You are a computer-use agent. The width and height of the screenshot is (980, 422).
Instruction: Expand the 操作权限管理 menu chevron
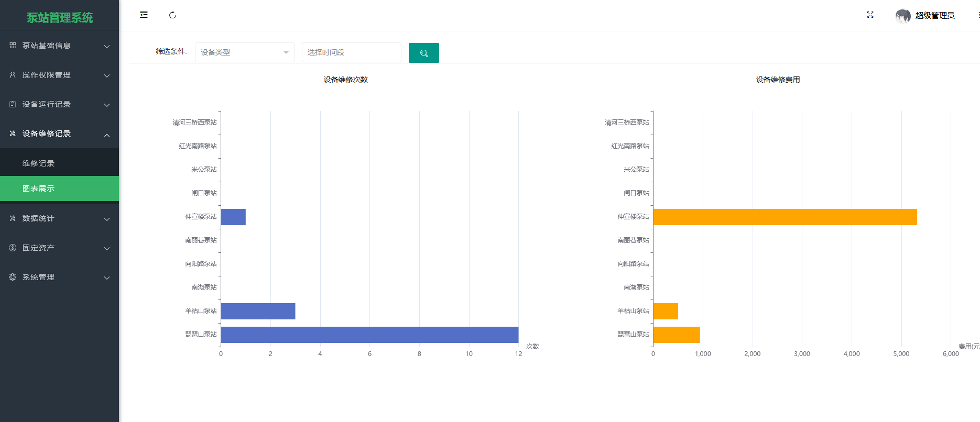click(107, 75)
